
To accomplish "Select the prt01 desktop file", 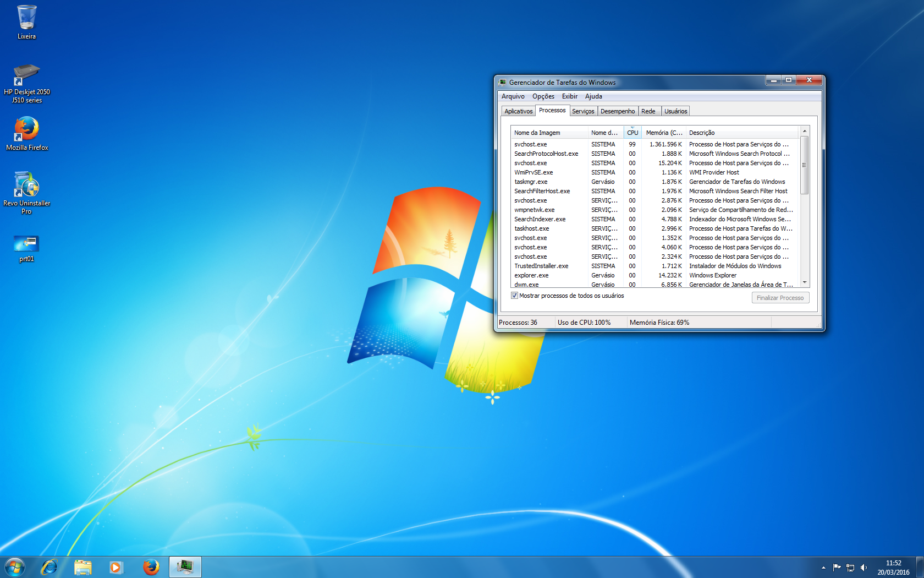I will [26, 249].
